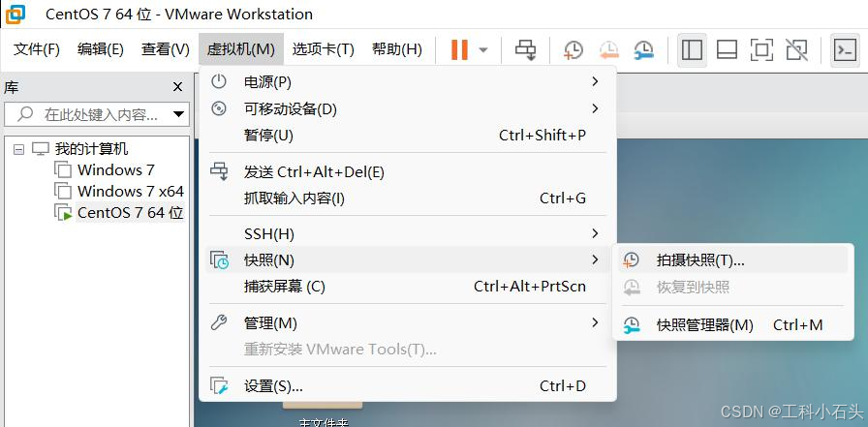868x427 pixels.
Task: Open the 帮助(H) menu
Action: pyautogui.click(x=397, y=49)
